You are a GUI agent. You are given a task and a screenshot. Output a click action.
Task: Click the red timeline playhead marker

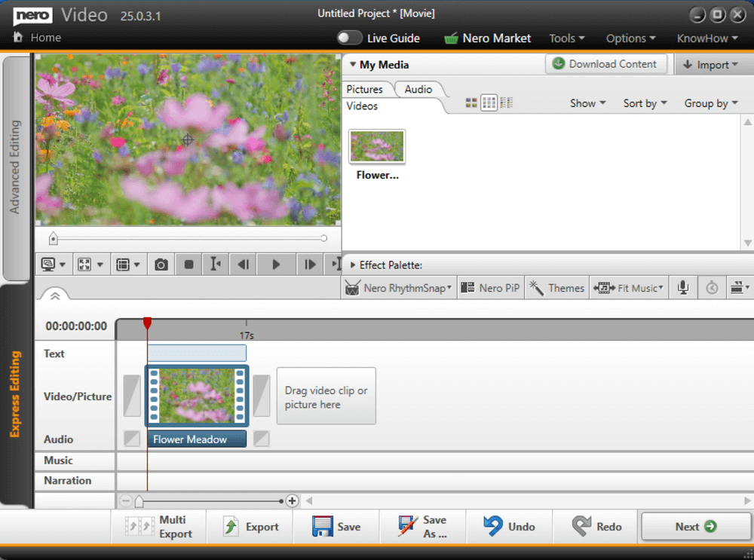147,323
